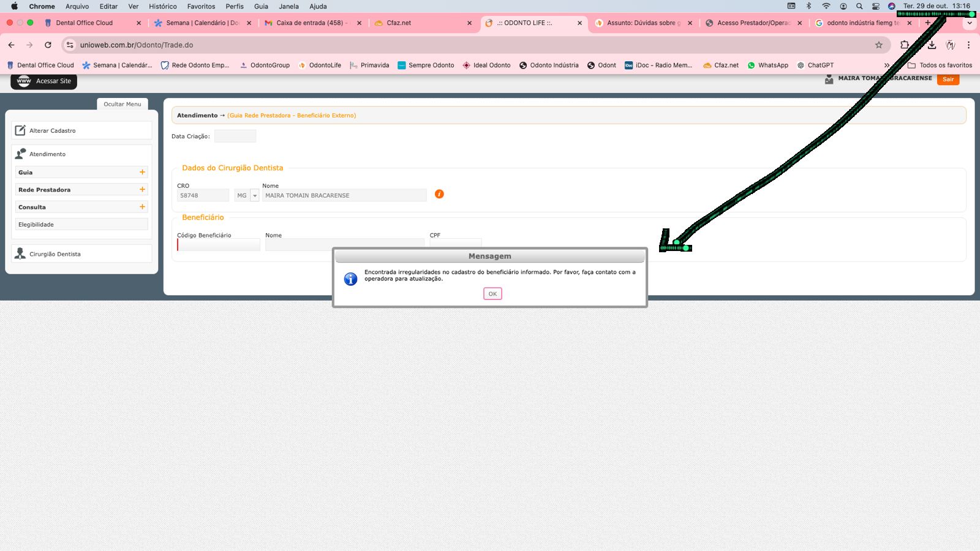Viewport: 980px width, 551px height.
Task: Close the Cfaz.net tab
Action: 469,23
